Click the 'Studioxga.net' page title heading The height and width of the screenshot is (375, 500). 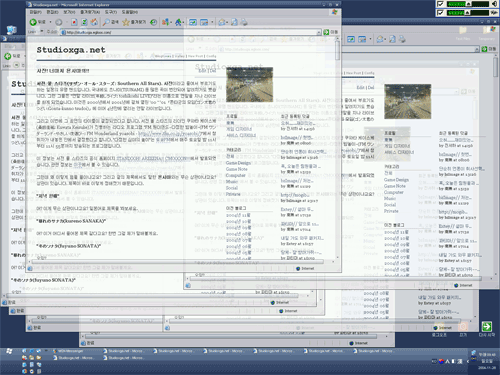[x=71, y=50]
